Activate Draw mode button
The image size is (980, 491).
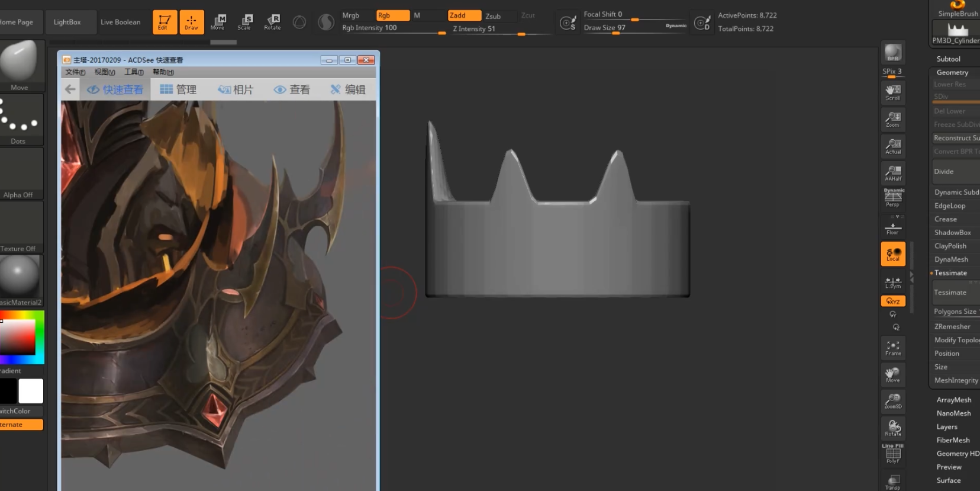tap(192, 22)
